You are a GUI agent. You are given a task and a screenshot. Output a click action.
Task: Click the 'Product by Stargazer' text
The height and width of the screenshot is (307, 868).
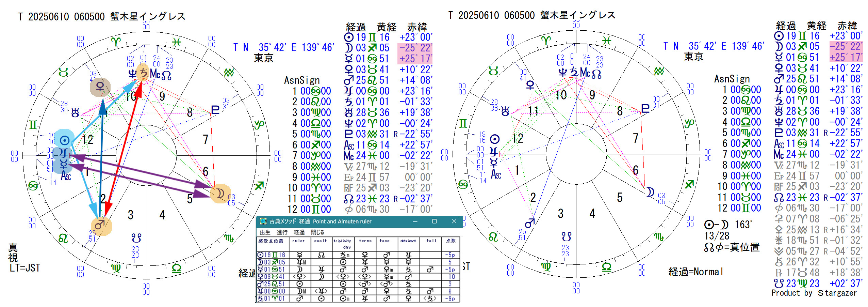point(814,293)
